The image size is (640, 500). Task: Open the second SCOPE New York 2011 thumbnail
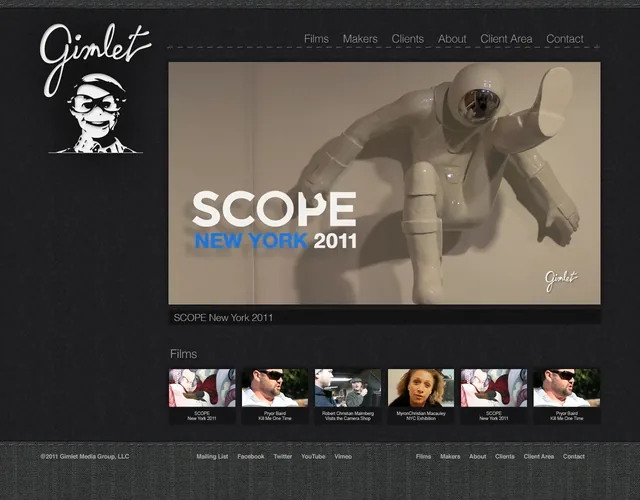494,396
